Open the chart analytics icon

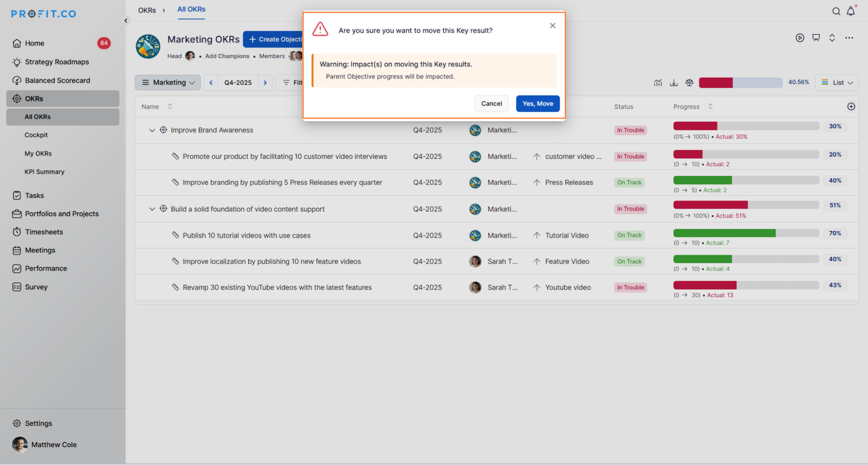pyautogui.click(x=658, y=82)
